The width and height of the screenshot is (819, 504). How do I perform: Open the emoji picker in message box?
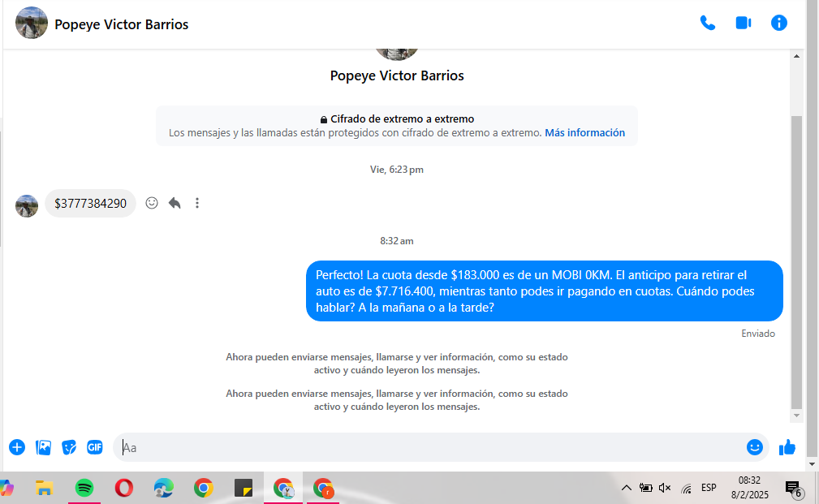(754, 447)
